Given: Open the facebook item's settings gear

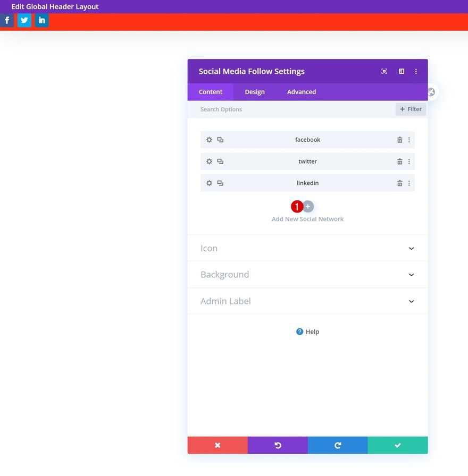Looking at the screenshot, I should 209,140.
